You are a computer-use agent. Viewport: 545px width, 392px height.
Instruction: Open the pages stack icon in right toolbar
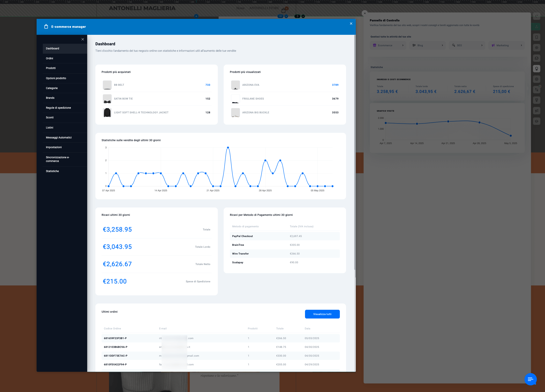[537, 58]
